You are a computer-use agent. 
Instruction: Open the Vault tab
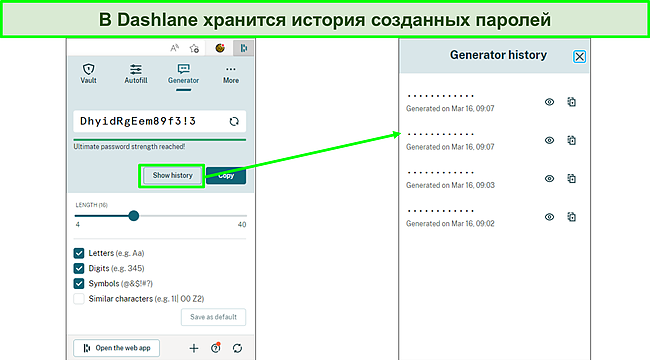click(88, 74)
